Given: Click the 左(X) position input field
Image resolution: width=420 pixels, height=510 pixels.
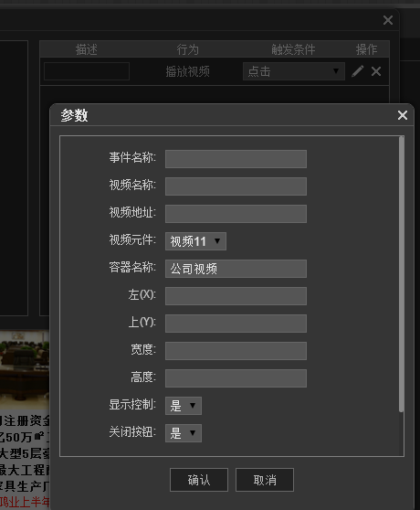Looking at the screenshot, I should click(x=236, y=296).
